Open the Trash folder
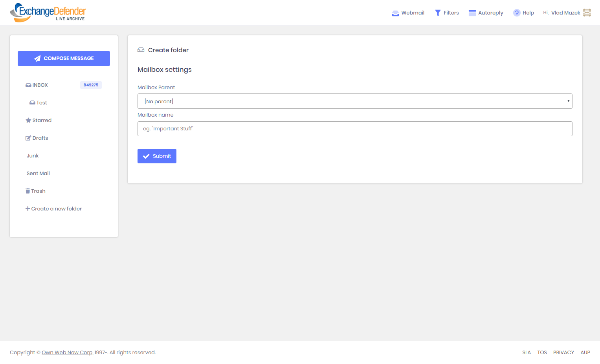600x364 pixels. 38,191
